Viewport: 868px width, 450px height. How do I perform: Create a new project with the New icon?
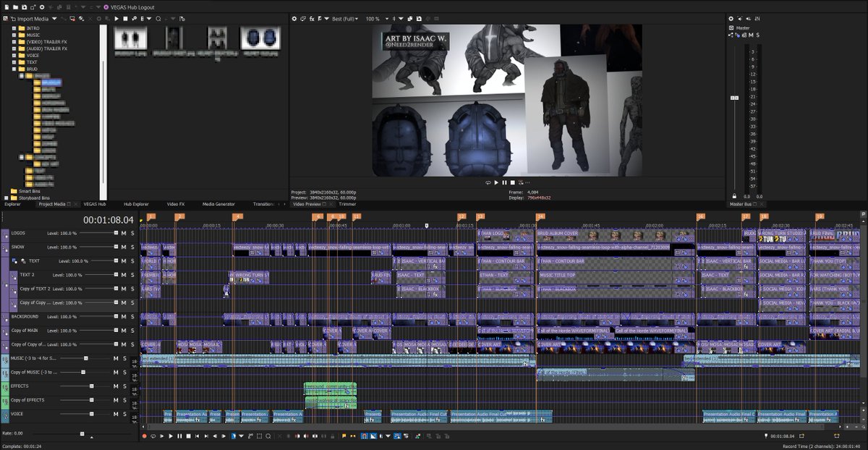(x=7, y=7)
